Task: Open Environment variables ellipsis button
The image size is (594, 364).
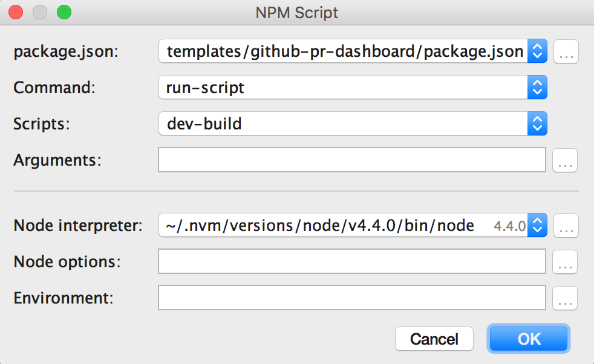Action: coord(565,298)
